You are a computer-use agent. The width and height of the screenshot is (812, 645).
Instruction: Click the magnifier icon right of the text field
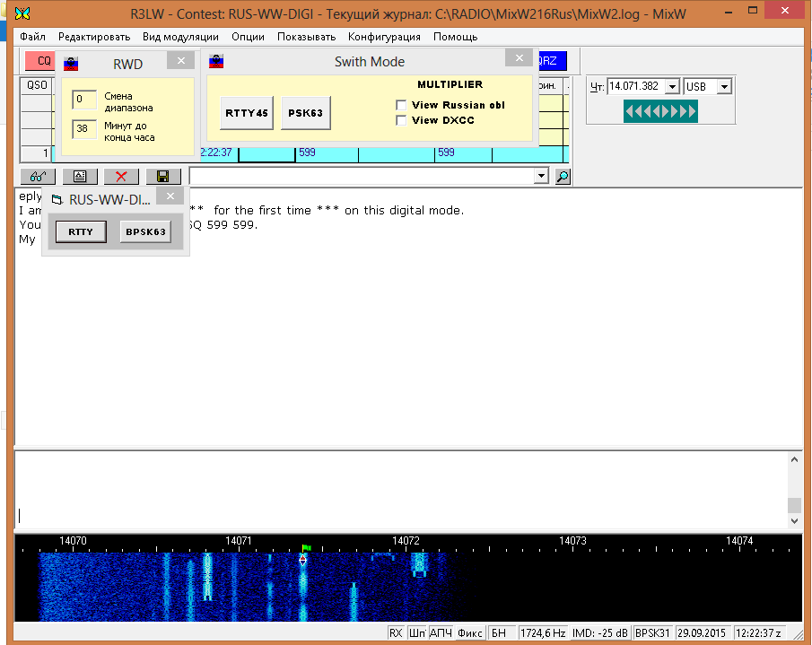click(x=563, y=177)
